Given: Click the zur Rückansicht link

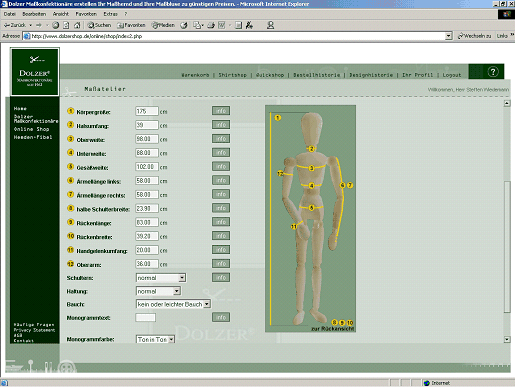Looking at the screenshot, I should (332, 329).
